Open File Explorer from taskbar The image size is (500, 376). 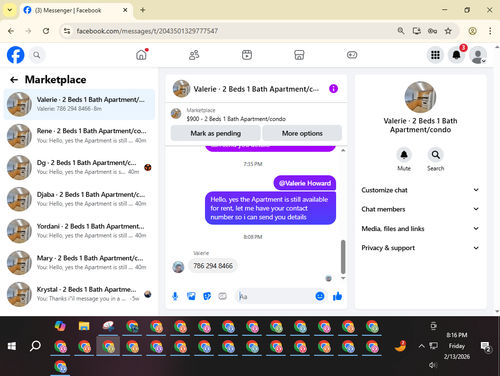click(x=84, y=326)
